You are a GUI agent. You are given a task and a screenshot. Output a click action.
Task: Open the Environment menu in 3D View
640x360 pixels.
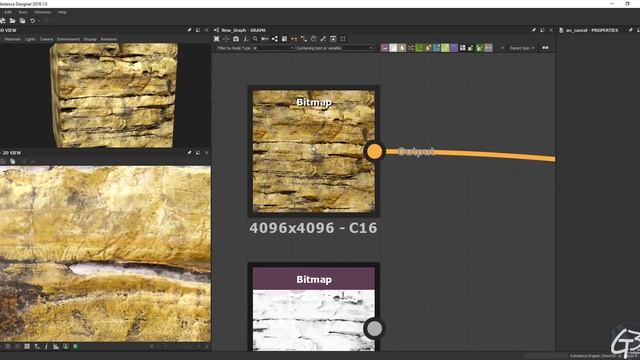click(x=68, y=39)
